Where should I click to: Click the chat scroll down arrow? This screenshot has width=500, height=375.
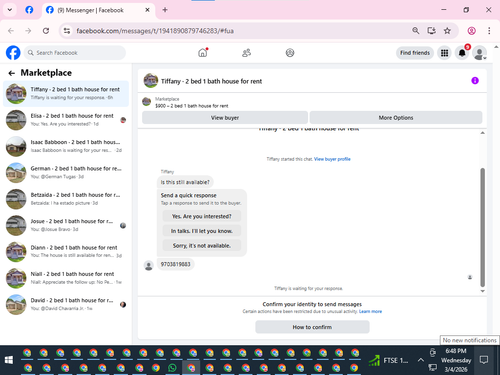(x=482, y=291)
